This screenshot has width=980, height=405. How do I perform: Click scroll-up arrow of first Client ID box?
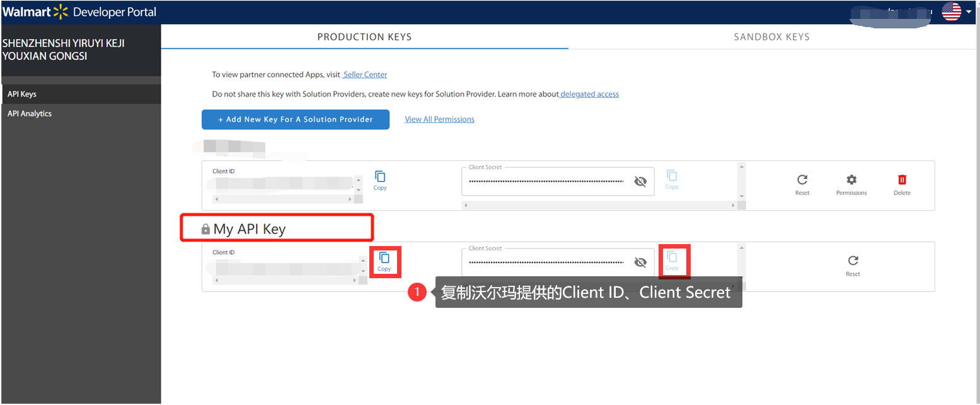[359, 179]
